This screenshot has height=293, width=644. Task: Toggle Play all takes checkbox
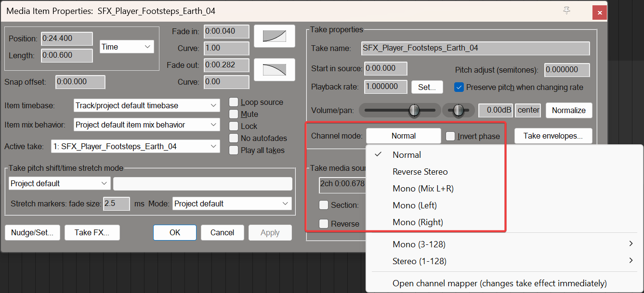click(x=234, y=150)
